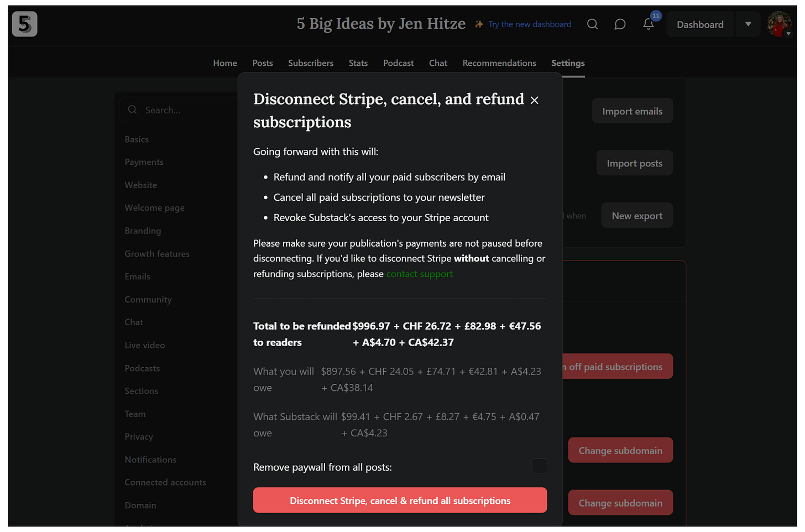Go to Website settings section
The width and height of the screenshot is (805, 532).
tap(140, 185)
